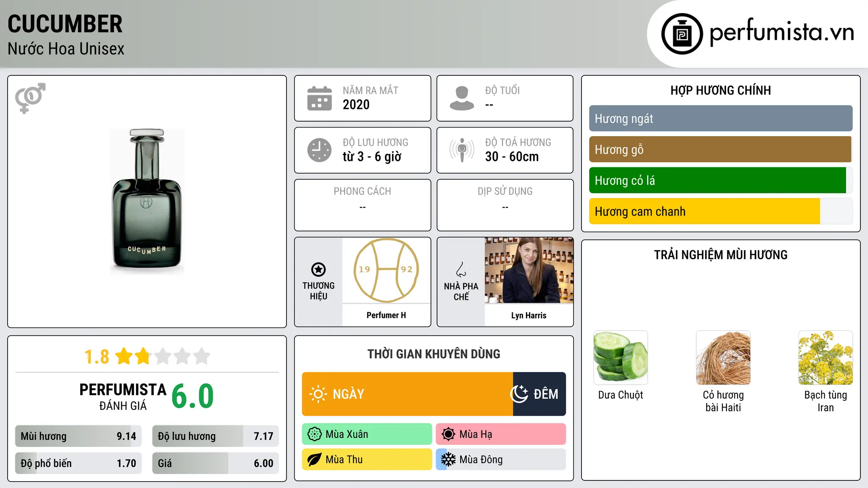Viewport: 868px width, 488px height.
Task: Click the nose icon above NHÀ PHA CHẾ
Action: (x=461, y=269)
